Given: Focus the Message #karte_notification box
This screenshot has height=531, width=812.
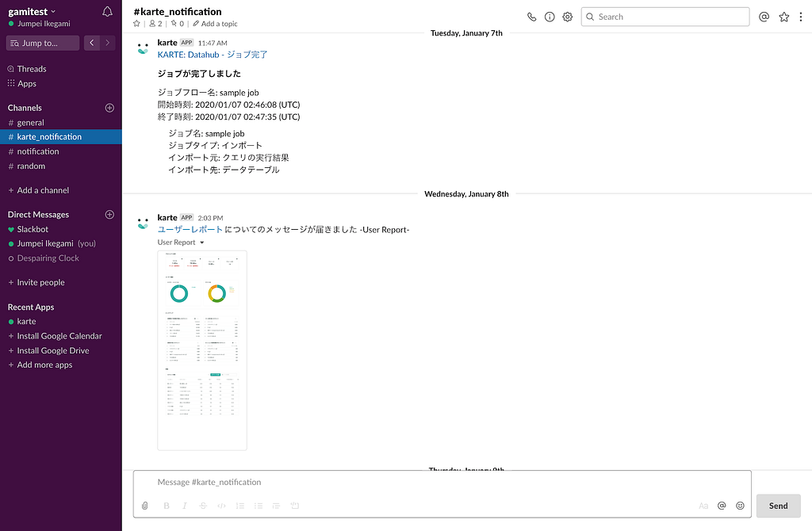Looking at the screenshot, I should click(x=442, y=482).
